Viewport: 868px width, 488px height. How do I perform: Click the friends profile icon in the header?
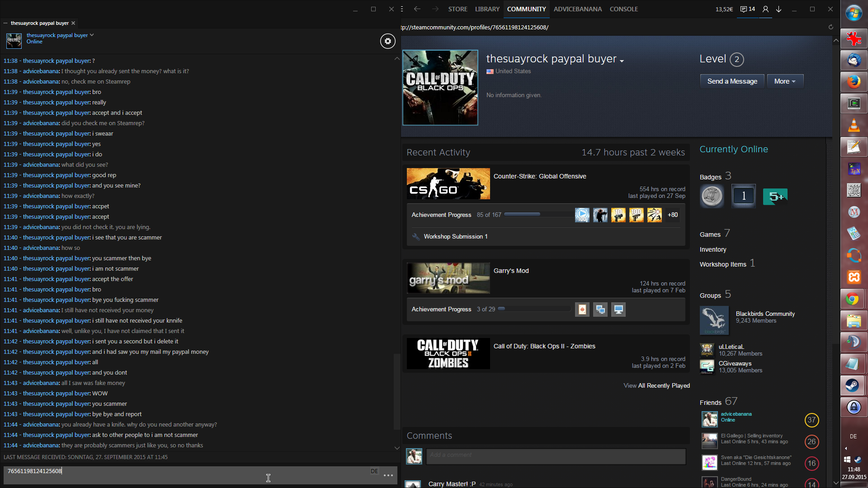click(765, 9)
